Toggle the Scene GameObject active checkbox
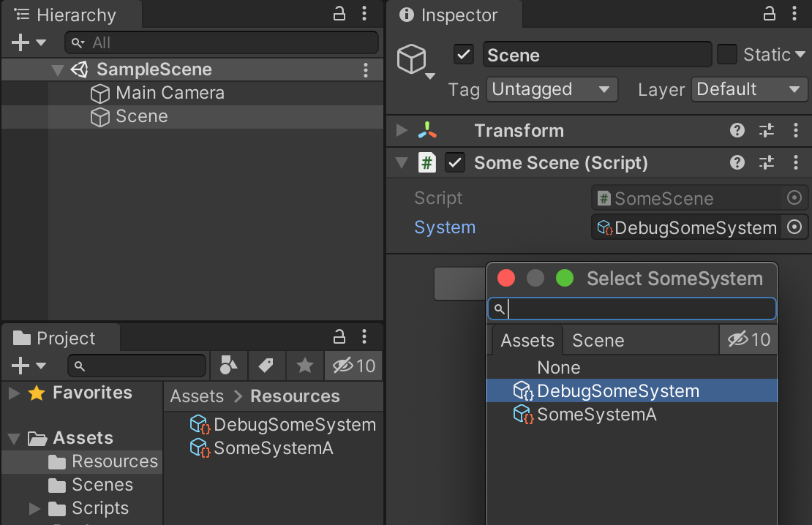 click(463, 54)
